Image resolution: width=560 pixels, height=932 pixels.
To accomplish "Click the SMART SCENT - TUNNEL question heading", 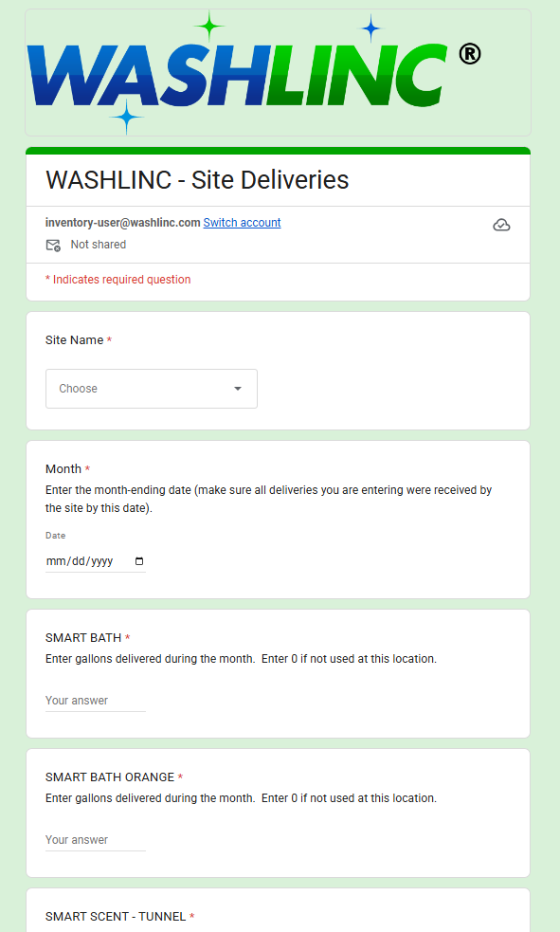I will (116, 917).
